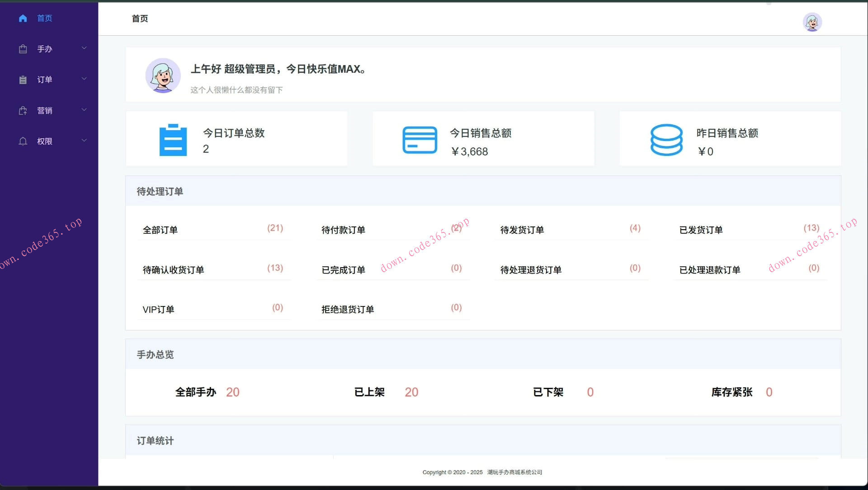Select 首页 in the sidebar
This screenshot has width=868, height=490.
coord(45,18)
